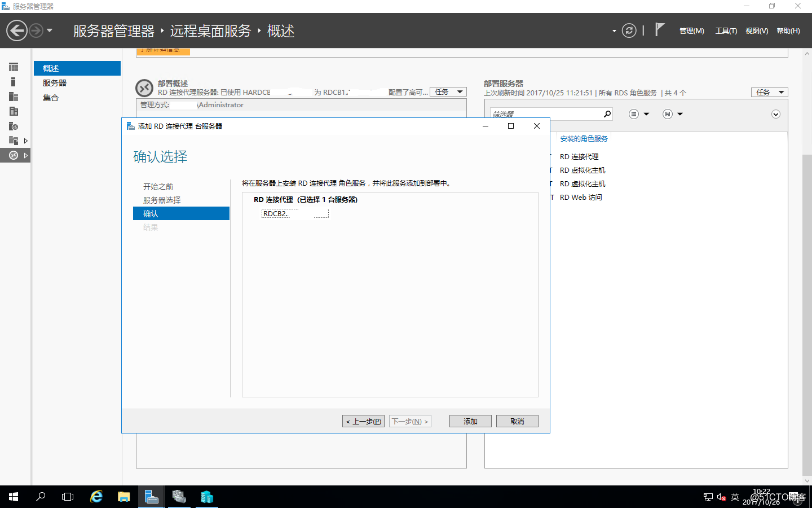The width and height of the screenshot is (812, 508).
Task: Open the fifth taskbar app icon
Action: click(179, 497)
